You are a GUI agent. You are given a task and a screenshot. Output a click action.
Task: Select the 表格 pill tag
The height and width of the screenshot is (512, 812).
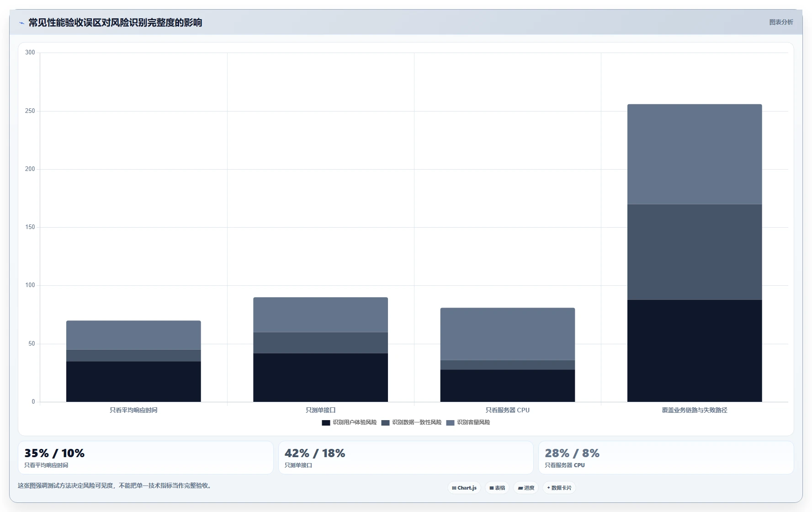(x=497, y=488)
